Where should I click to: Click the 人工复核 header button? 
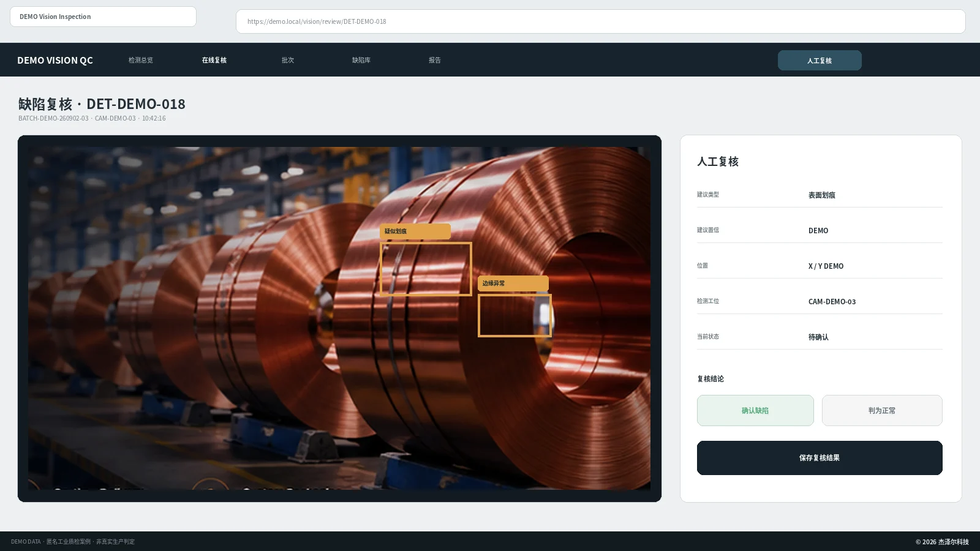[x=820, y=61]
